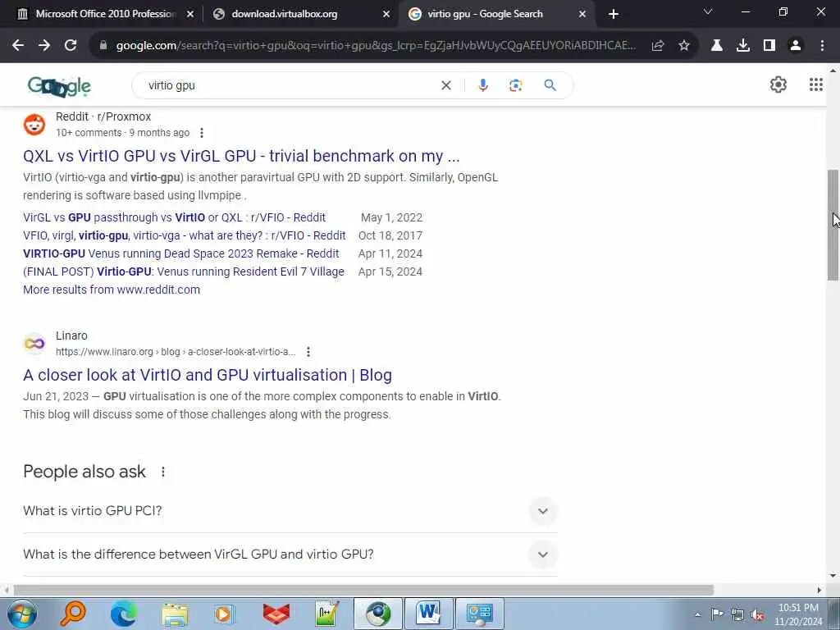Open the taskbar clock and date
Viewport: 840px width, 630px height.
798,614
